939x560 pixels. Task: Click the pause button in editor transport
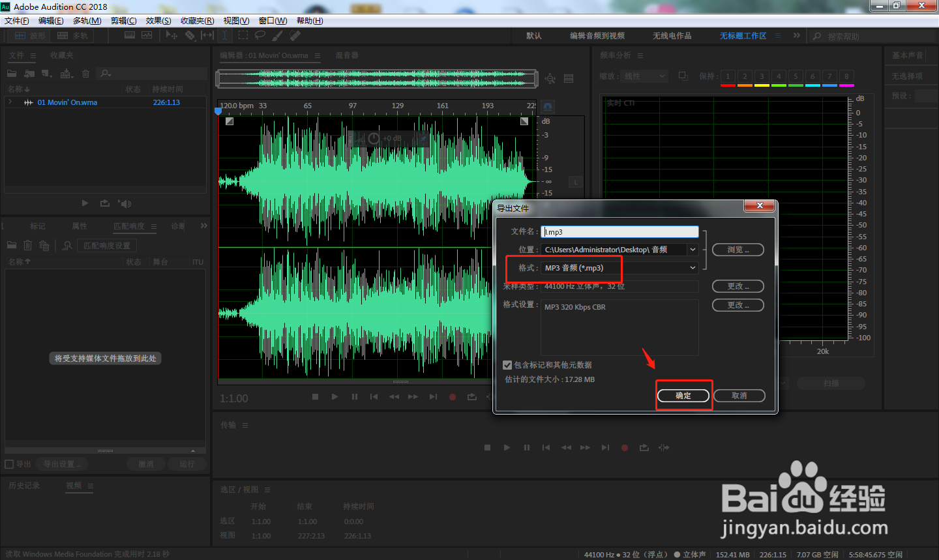click(x=355, y=396)
